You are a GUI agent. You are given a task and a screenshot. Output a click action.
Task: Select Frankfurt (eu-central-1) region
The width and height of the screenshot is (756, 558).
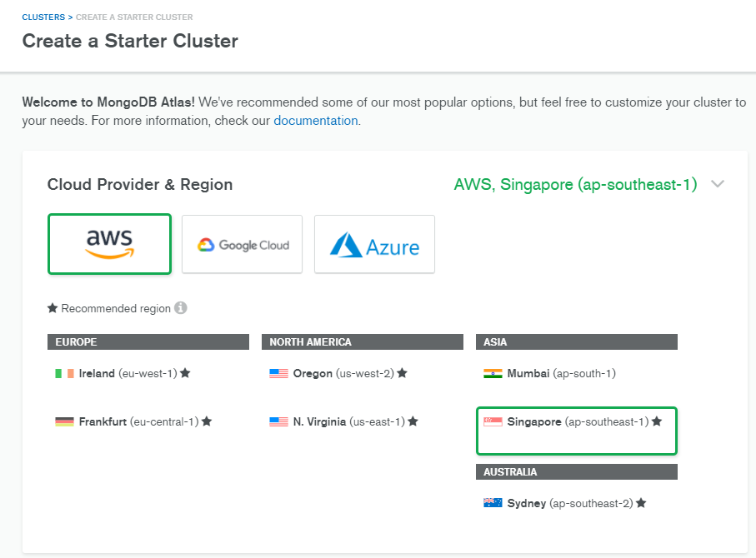coord(133,421)
